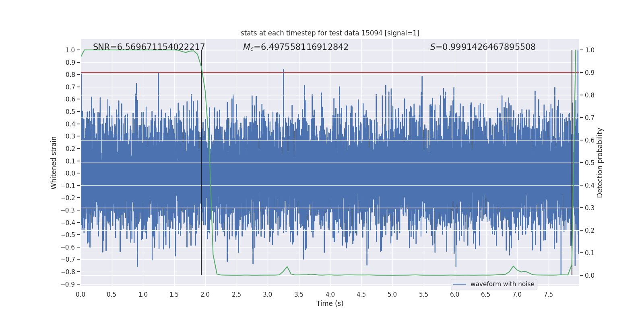Click the 7.5 tick label on the time axis
The height and width of the screenshot is (322, 644).
point(548,295)
